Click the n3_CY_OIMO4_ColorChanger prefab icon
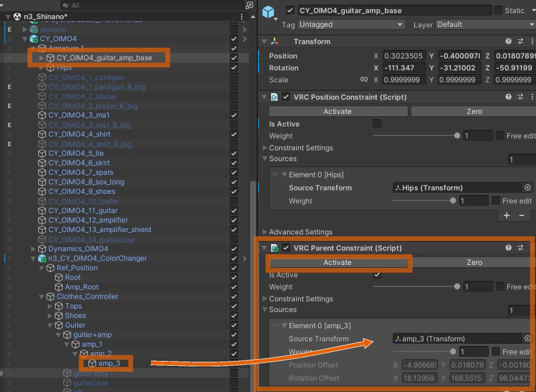536x392 pixels. tap(42, 258)
